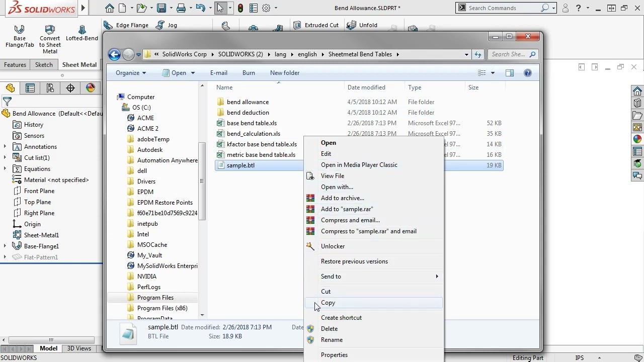Open the Appearances task pane color icon
This screenshot has width=644, height=362.
(637, 139)
